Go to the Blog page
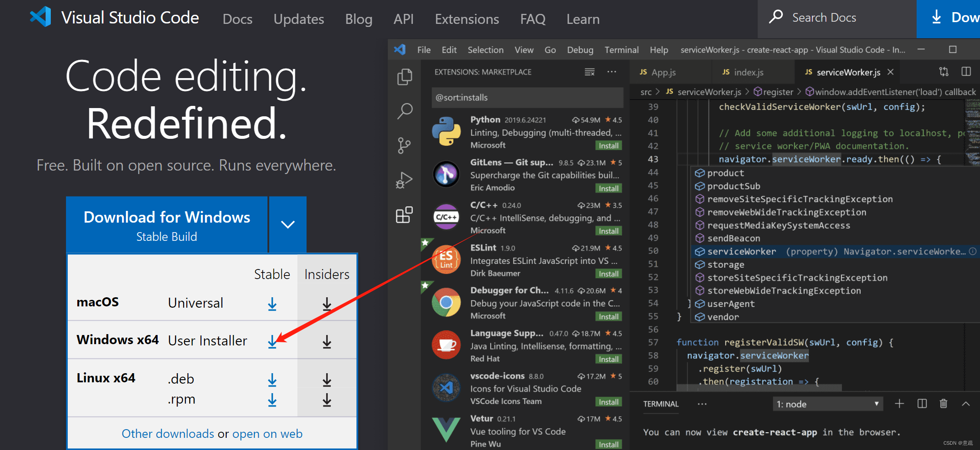Image resolution: width=980 pixels, height=450 pixels. [x=359, y=19]
